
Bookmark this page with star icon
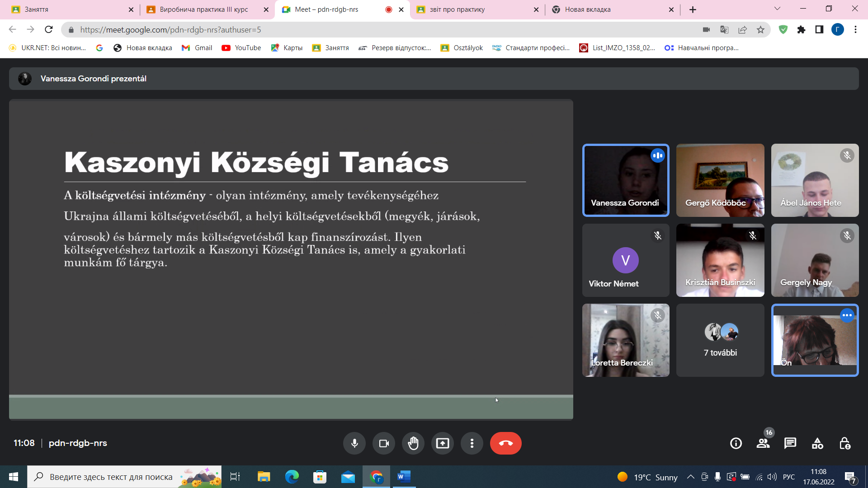click(x=760, y=30)
